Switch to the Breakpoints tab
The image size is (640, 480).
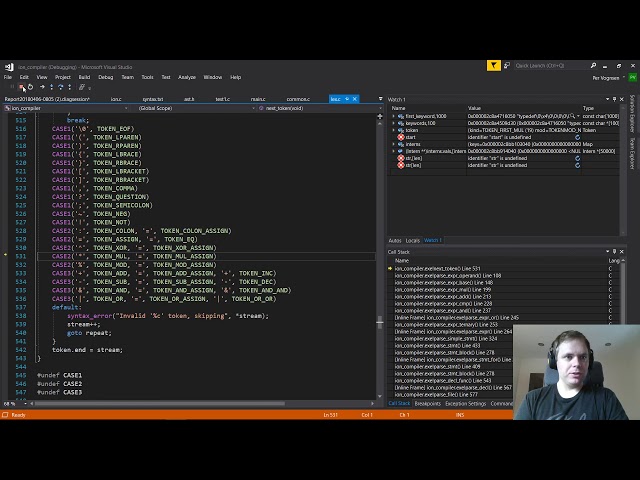coord(427,404)
